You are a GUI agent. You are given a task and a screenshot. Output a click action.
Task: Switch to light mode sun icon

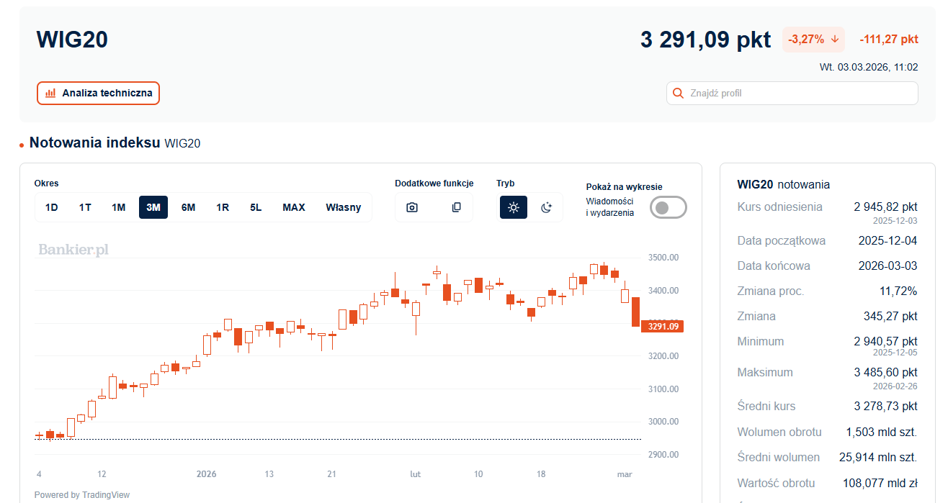513,207
